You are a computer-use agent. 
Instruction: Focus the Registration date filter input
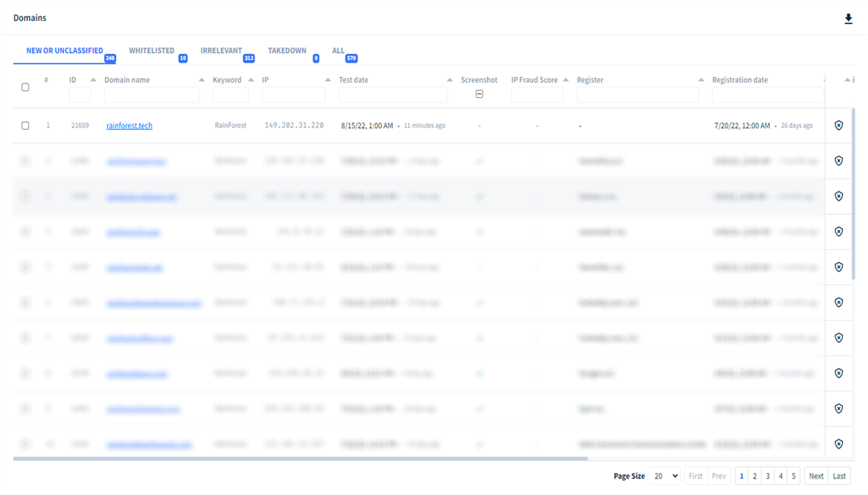coord(768,95)
